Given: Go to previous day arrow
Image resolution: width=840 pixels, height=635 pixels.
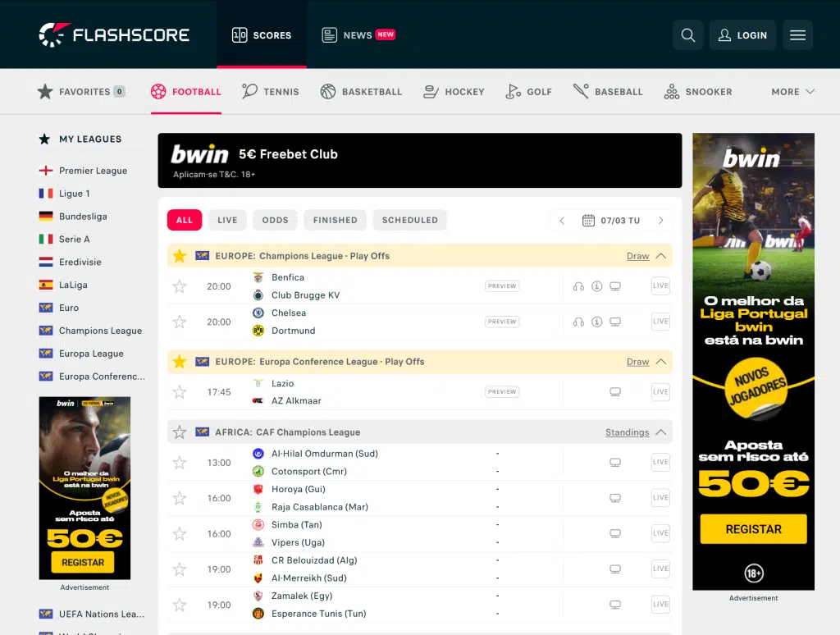Looking at the screenshot, I should tap(562, 220).
